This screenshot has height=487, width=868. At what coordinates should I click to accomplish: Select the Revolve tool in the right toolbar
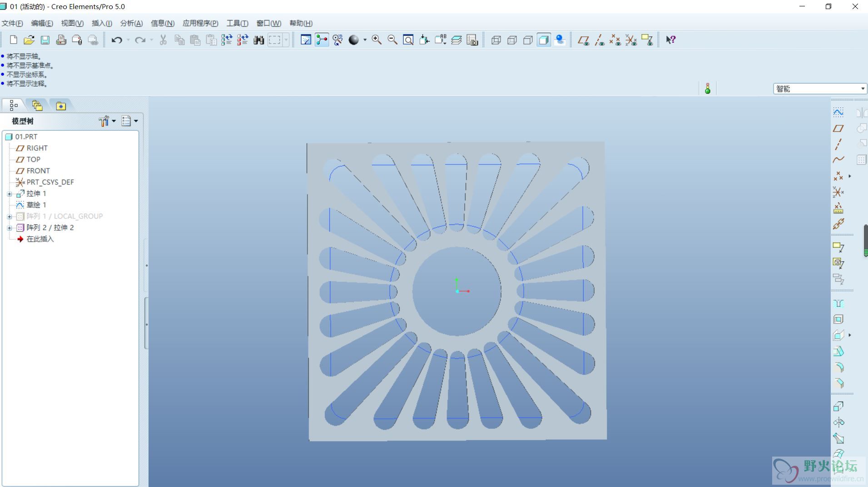[x=838, y=422]
